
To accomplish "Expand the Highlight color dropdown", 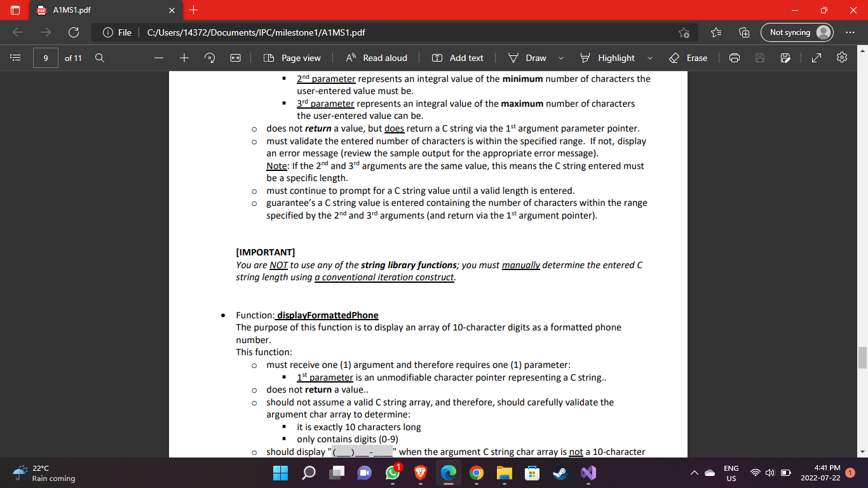I will [x=650, y=58].
